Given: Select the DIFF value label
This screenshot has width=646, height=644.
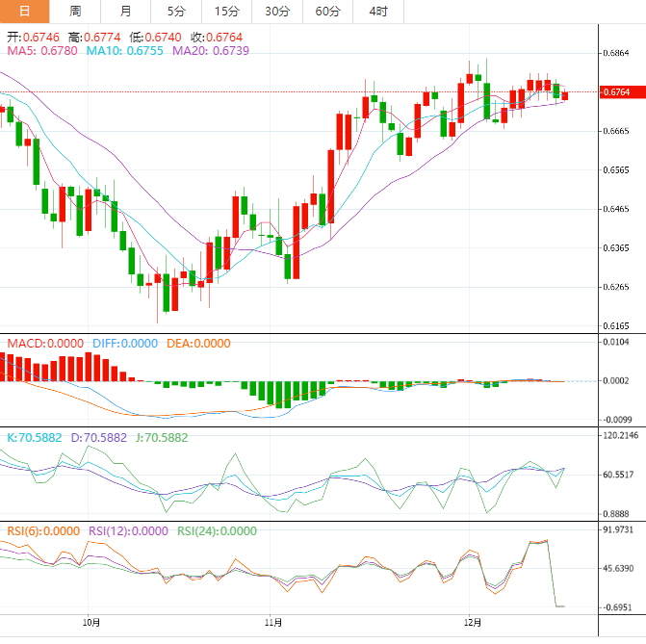Looking at the screenshot, I should point(124,344).
